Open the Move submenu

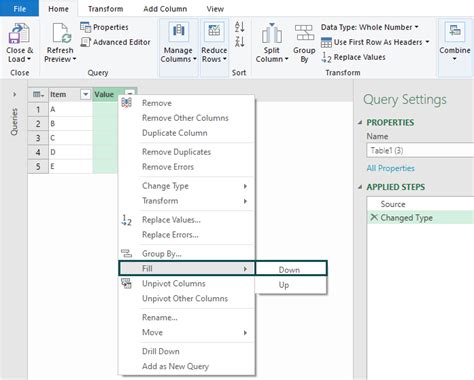[x=187, y=333]
